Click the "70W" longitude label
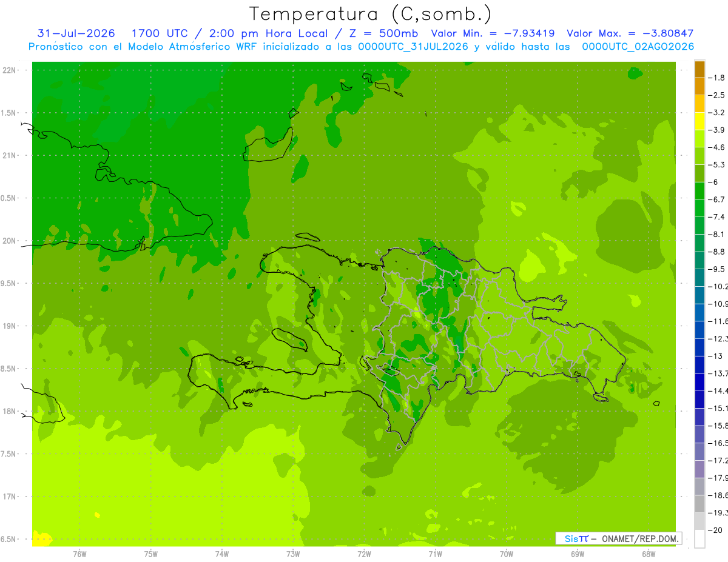Image resolution: width=728 pixels, height=562 pixels. point(507,554)
